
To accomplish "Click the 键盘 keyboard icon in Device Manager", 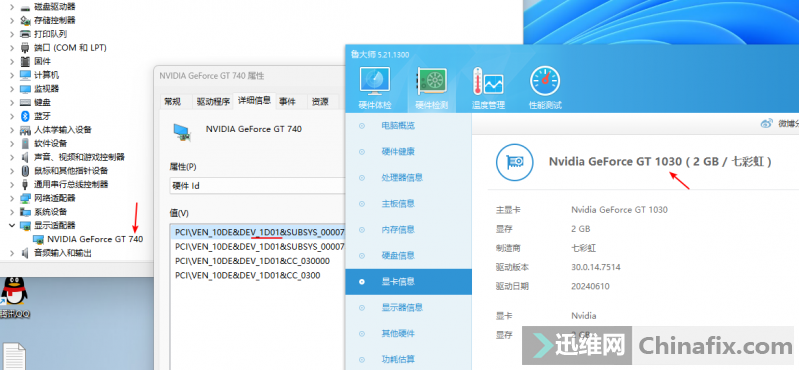I will pyautogui.click(x=25, y=102).
